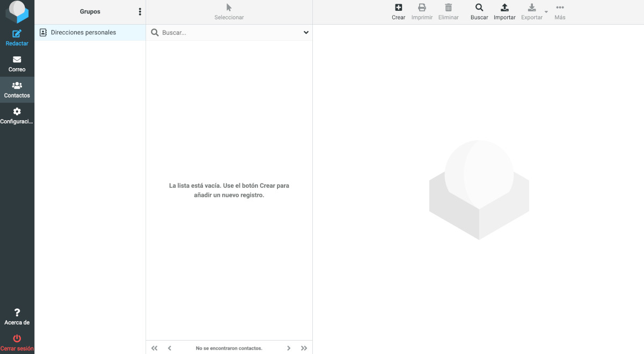This screenshot has height=354, width=644.
Task: Open Configuración settings
Action: pos(17,116)
